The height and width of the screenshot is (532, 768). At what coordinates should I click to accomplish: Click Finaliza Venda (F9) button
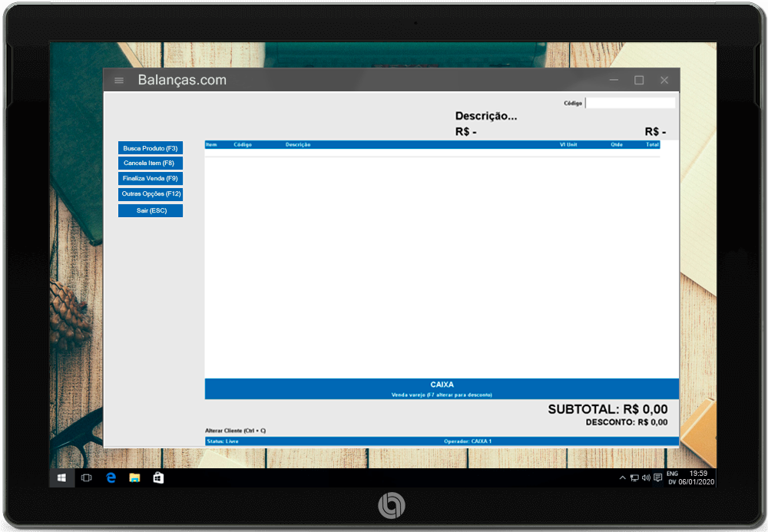(151, 178)
